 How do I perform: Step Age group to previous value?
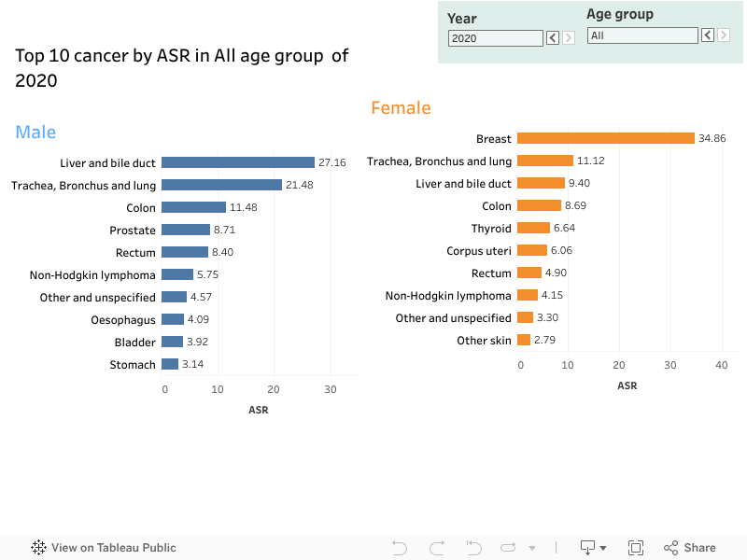click(x=707, y=35)
